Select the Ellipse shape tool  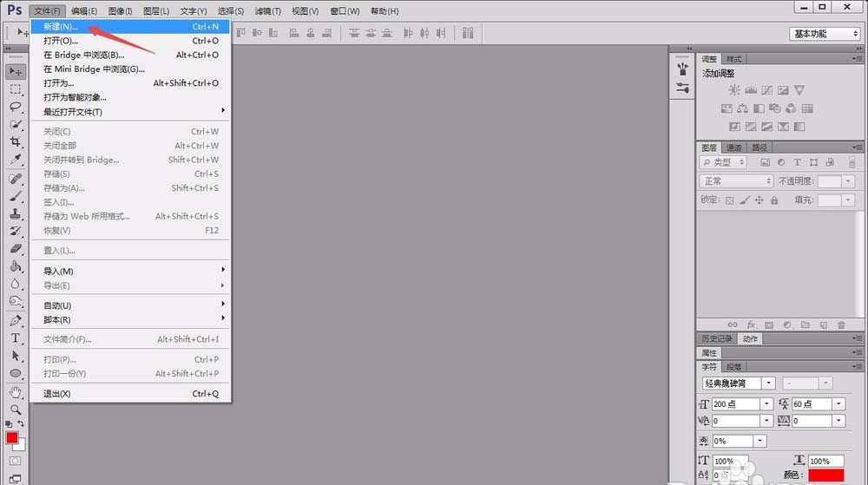pos(15,373)
